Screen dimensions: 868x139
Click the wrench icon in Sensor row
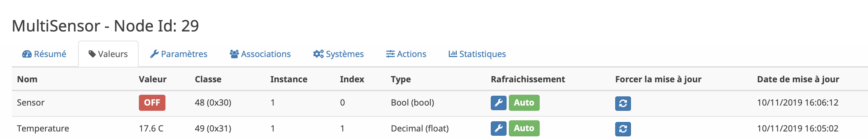pyautogui.click(x=498, y=103)
